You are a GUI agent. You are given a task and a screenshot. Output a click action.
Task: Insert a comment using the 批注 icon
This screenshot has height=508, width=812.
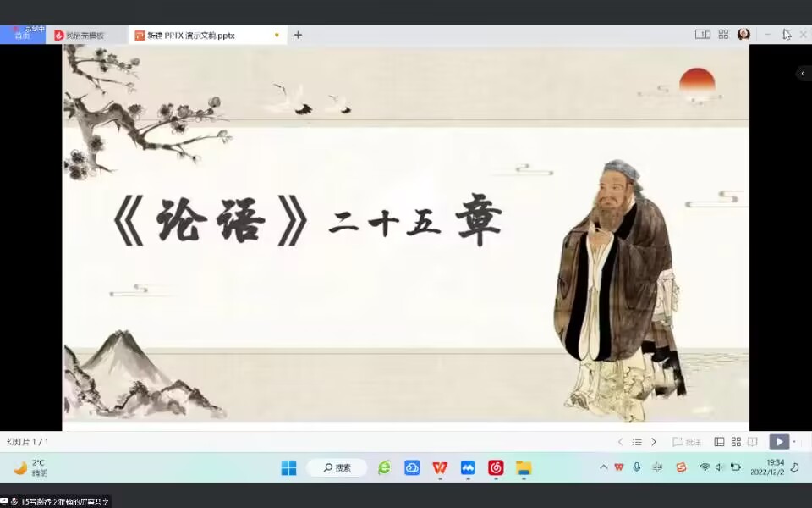coord(687,441)
